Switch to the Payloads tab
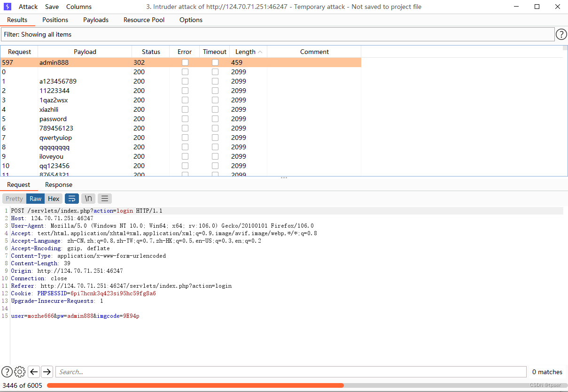 click(96, 20)
